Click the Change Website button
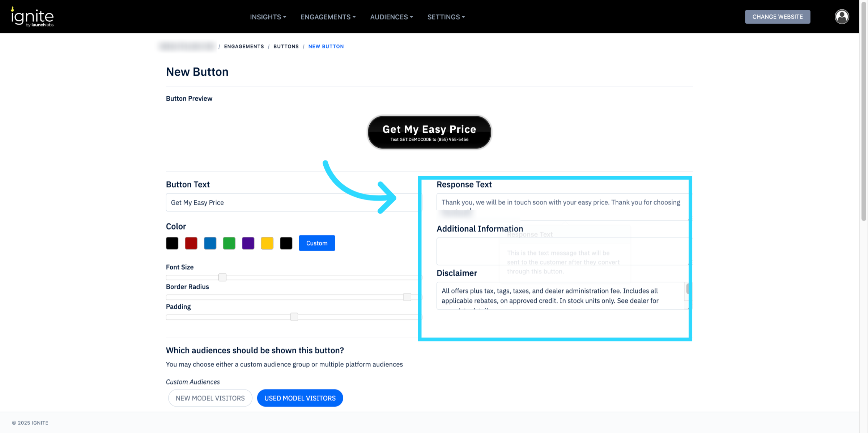Image resolution: width=868 pixels, height=433 pixels. (777, 17)
